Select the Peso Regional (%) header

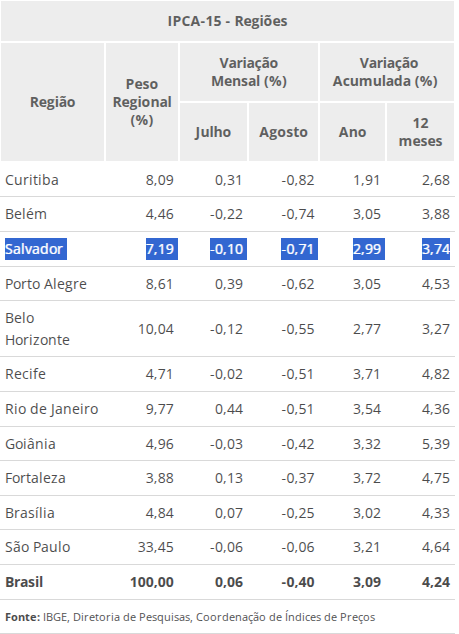[x=142, y=102]
